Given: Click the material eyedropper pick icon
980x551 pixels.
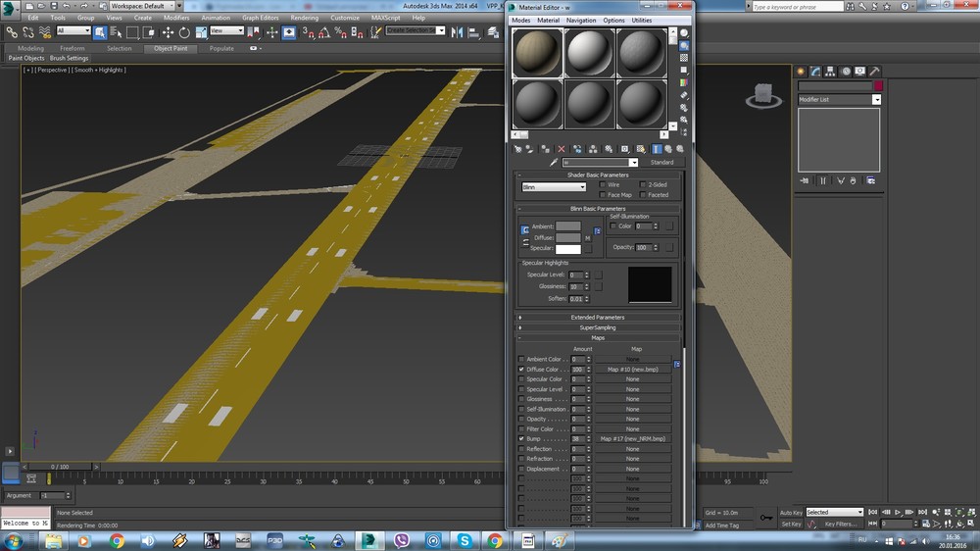Looking at the screenshot, I should [554, 163].
